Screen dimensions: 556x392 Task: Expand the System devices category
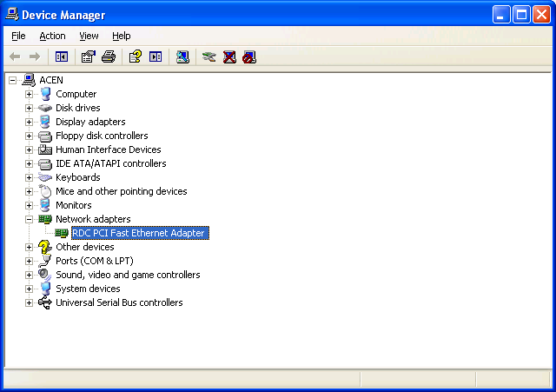[x=29, y=289]
